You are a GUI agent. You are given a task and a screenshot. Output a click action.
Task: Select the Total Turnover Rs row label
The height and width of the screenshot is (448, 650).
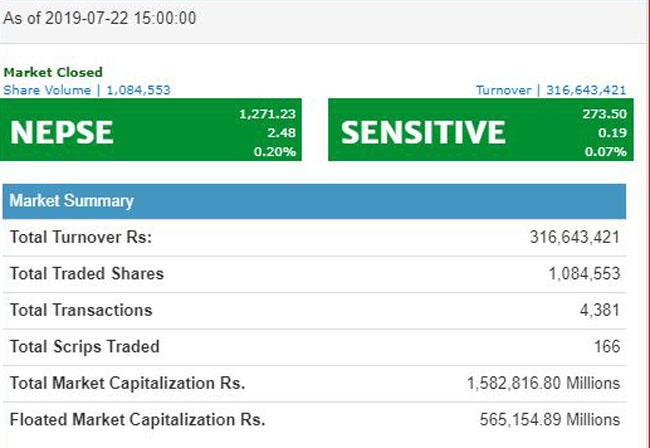pyautogui.click(x=80, y=237)
